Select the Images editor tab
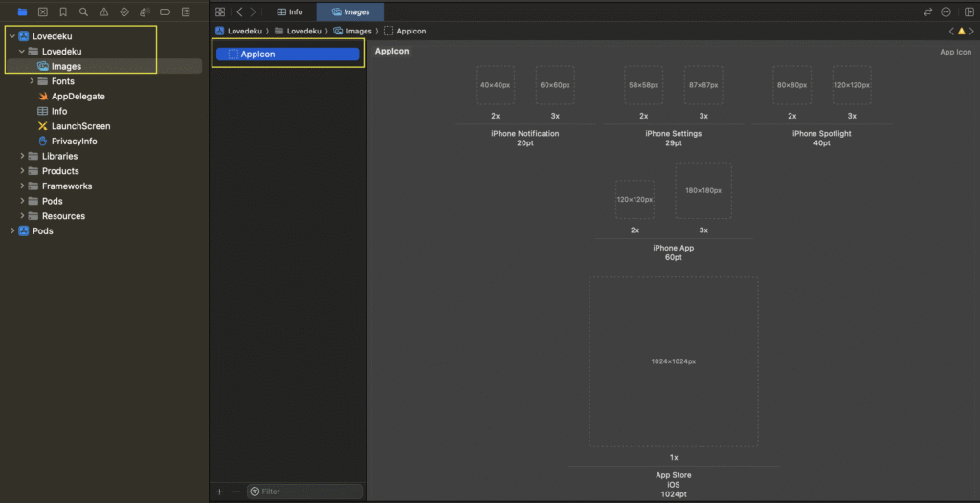This screenshot has width=980, height=503. pos(350,12)
